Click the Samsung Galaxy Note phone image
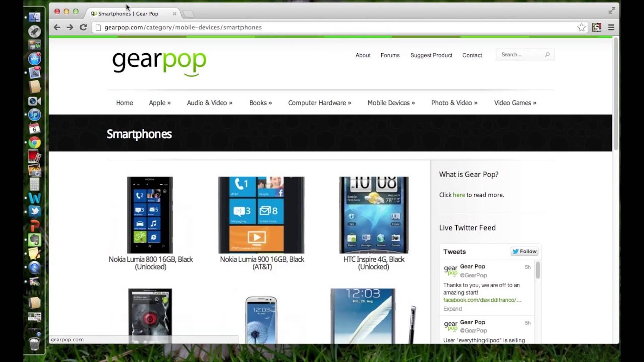644x362 pixels. coord(373,316)
